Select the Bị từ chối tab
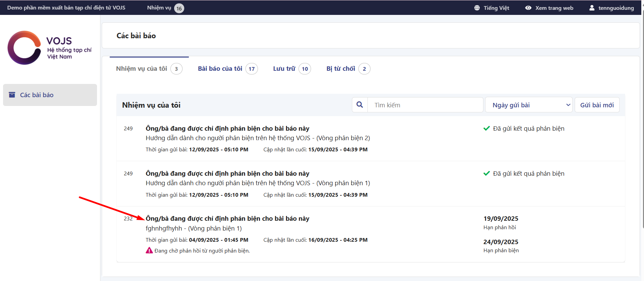The width and height of the screenshot is (644, 281). point(340,69)
